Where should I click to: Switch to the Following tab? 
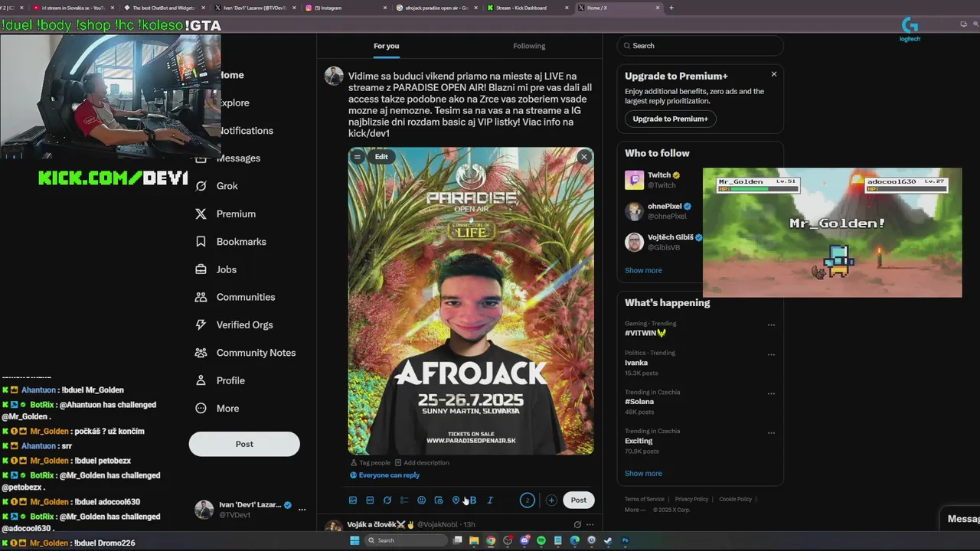click(529, 46)
